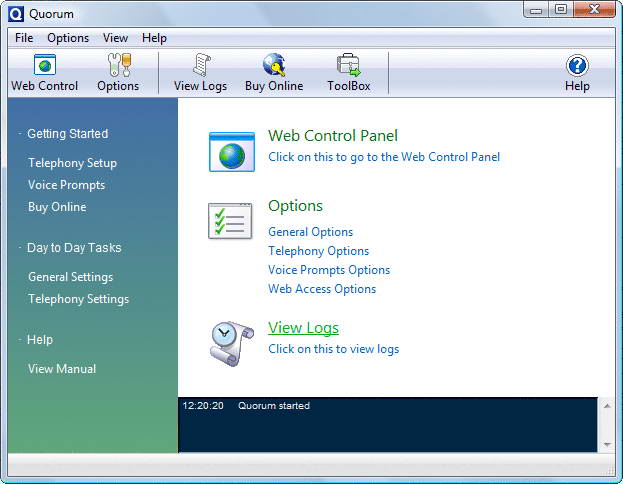Open General Options link
The image size is (623, 484).
click(310, 232)
